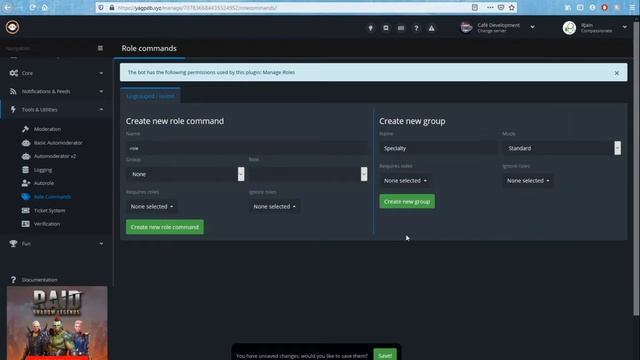Click the browser back arrow

tap(7, 7)
